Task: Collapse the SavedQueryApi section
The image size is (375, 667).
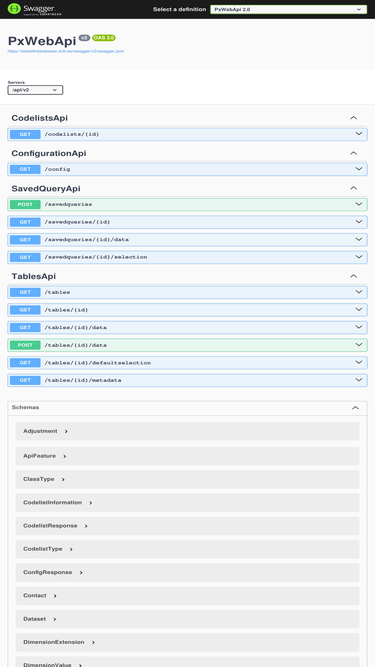Action: [x=353, y=188]
